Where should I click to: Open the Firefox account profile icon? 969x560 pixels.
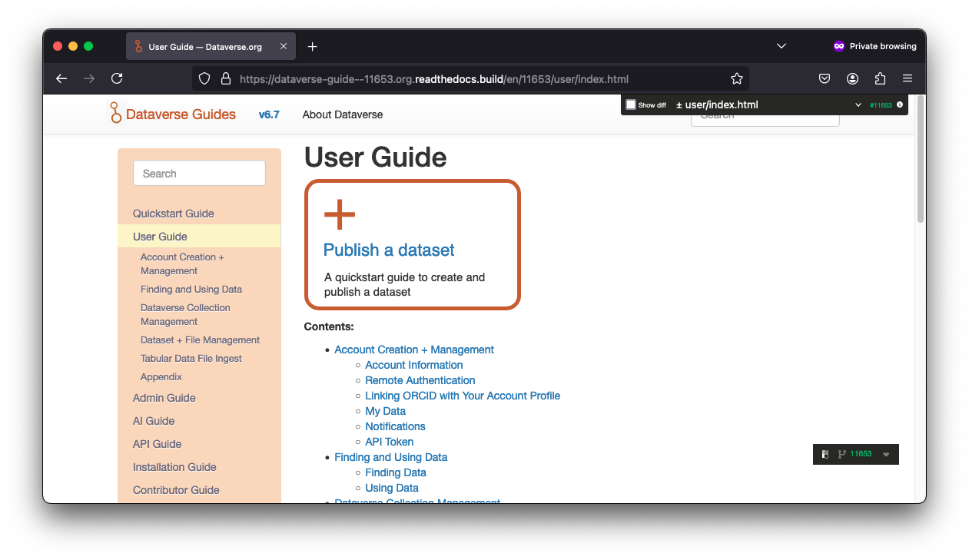(x=852, y=78)
